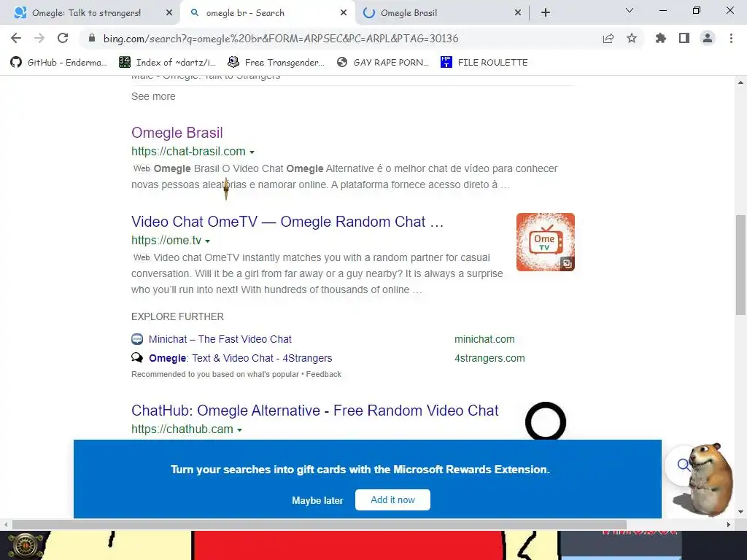Reload the current Bing page
The width and height of the screenshot is (747, 560).
pyautogui.click(x=63, y=38)
